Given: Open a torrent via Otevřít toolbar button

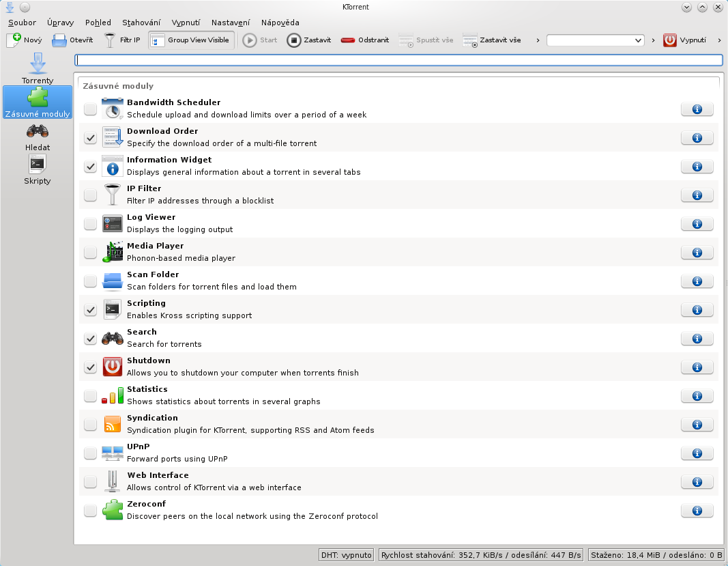Looking at the screenshot, I should pos(72,40).
